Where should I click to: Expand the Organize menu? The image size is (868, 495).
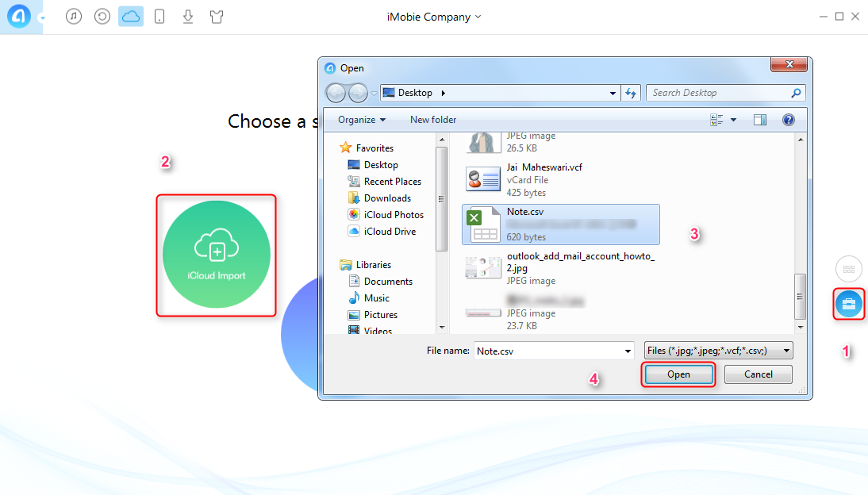tap(361, 120)
